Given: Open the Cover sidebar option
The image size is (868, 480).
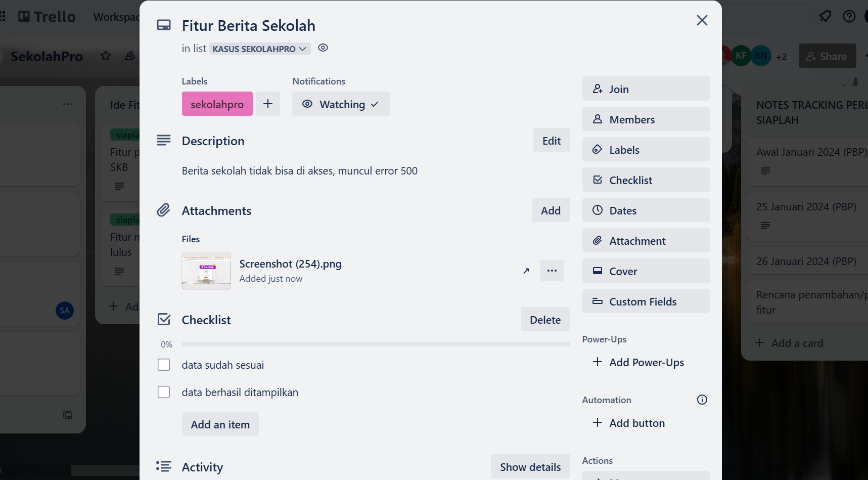Looking at the screenshot, I should (x=646, y=271).
